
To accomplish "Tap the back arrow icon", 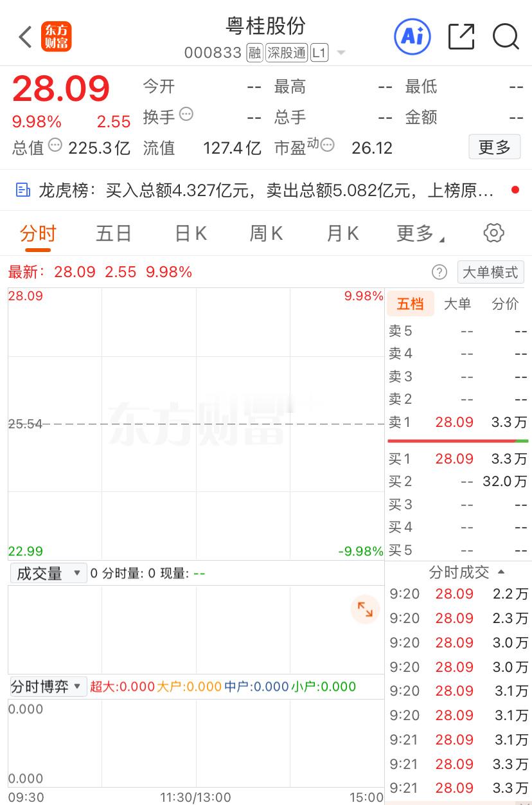I will tap(25, 37).
